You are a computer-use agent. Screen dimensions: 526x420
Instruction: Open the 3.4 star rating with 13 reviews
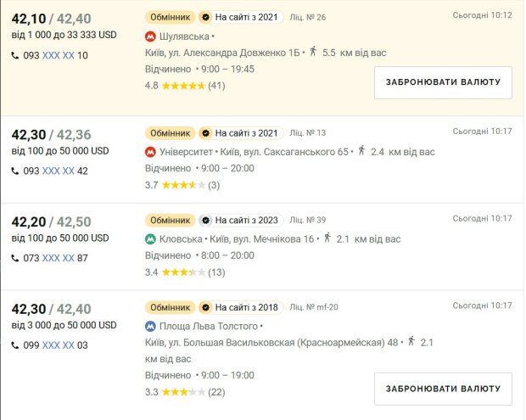185,272
